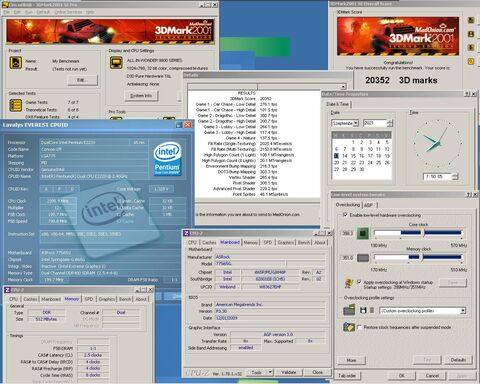Click the green GPU core clock chip icon
The height and width of the screenshot is (384, 480).
[363, 233]
